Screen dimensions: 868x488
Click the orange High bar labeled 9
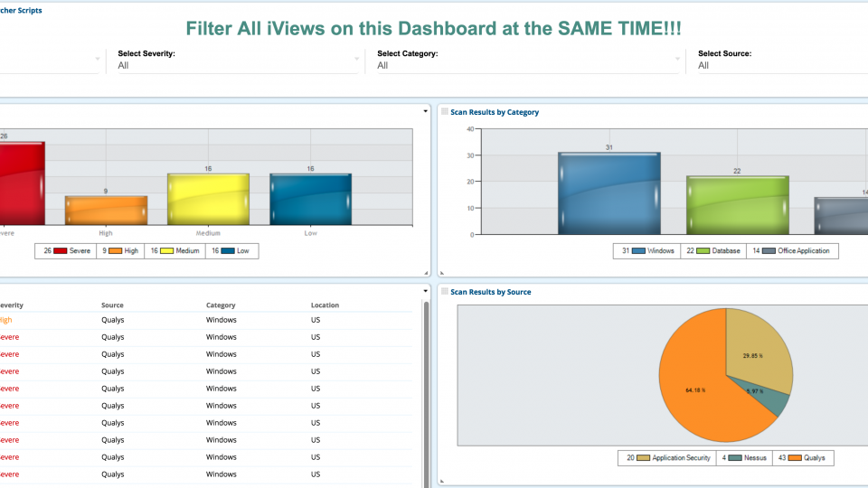[107, 211]
